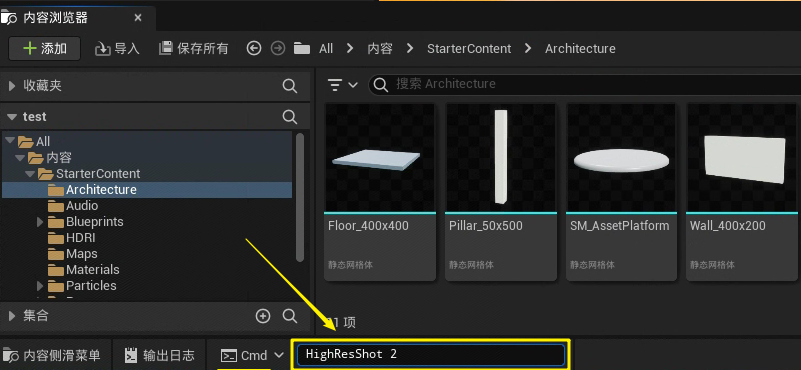Screen dimensions: 801x370
Task: Click the Pillar_50x500 asset name
Action: point(486,225)
